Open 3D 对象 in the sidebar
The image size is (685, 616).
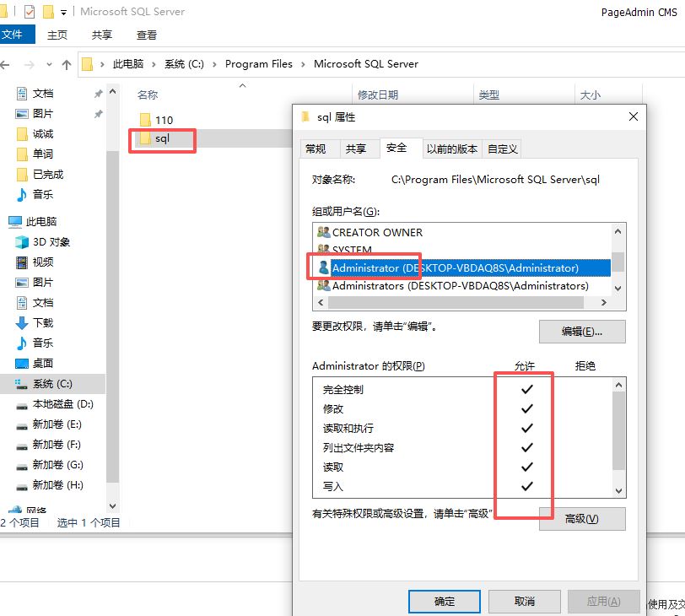tap(50, 242)
